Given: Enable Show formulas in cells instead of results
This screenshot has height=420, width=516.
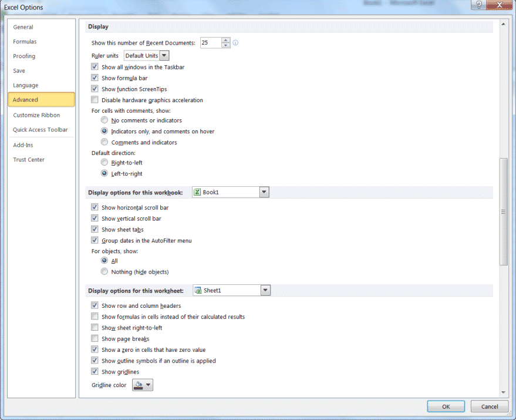Looking at the screenshot, I should click(x=95, y=317).
